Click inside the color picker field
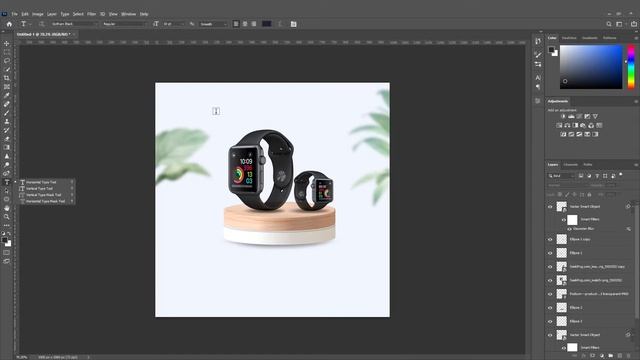This screenshot has width=640, height=360. click(x=591, y=67)
